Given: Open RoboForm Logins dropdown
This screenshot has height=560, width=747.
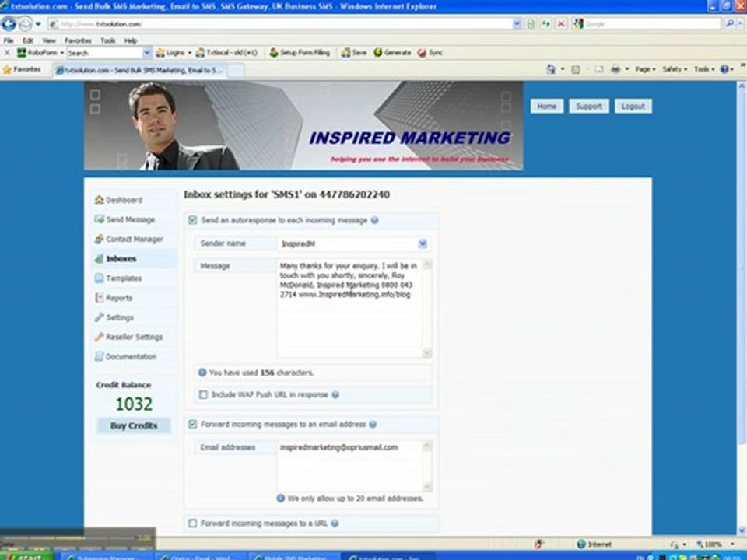Looking at the screenshot, I should (x=174, y=53).
